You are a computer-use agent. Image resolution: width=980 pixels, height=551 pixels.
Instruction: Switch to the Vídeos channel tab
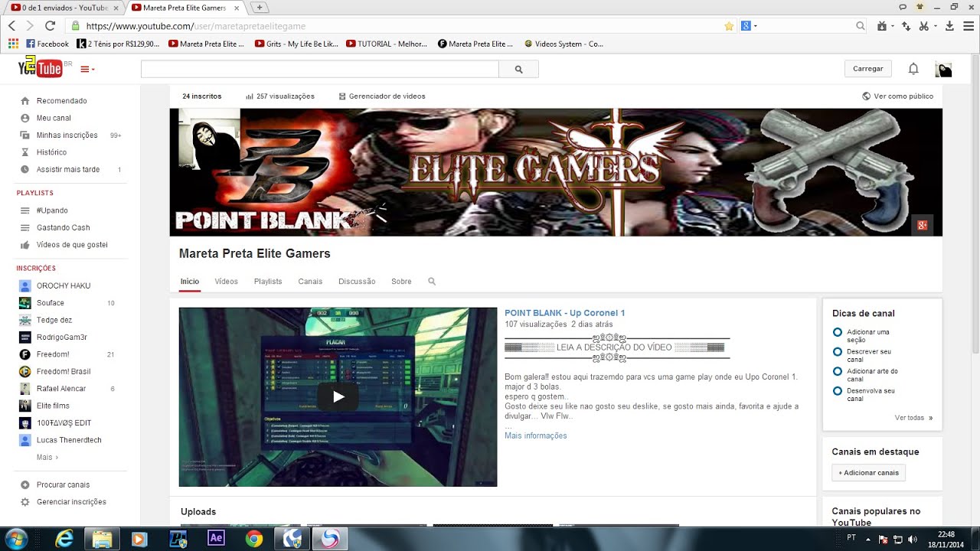click(x=227, y=282)
